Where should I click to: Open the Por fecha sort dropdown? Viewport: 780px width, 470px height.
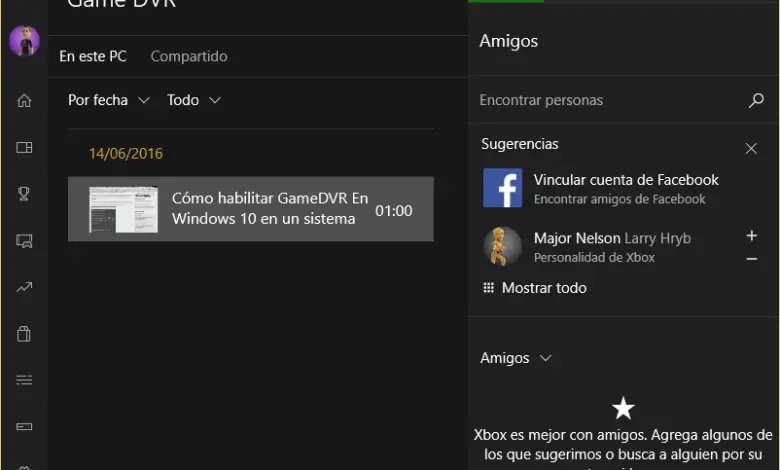pyautogui.click(x=109, y=100)
